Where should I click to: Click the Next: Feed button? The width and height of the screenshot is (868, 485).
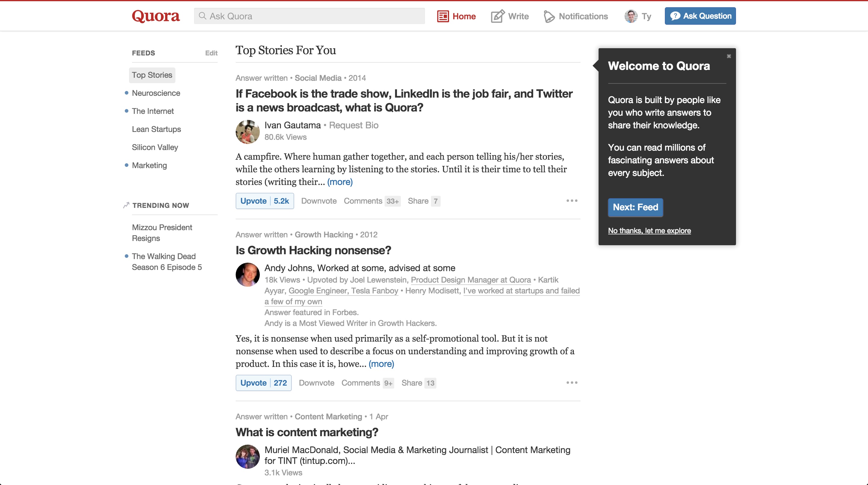click(635, 207)
